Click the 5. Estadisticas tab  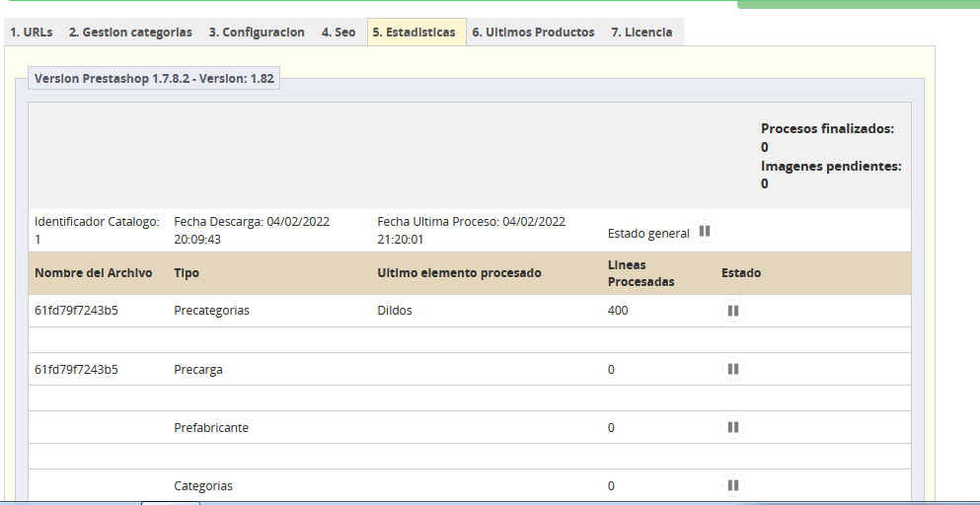coord(415,33)
